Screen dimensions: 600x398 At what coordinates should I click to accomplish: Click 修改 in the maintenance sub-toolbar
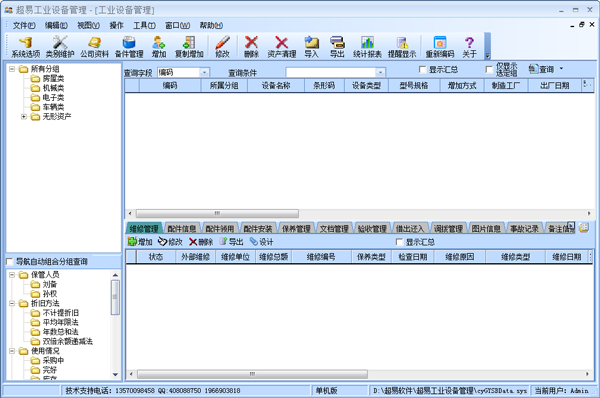point(170,241)
